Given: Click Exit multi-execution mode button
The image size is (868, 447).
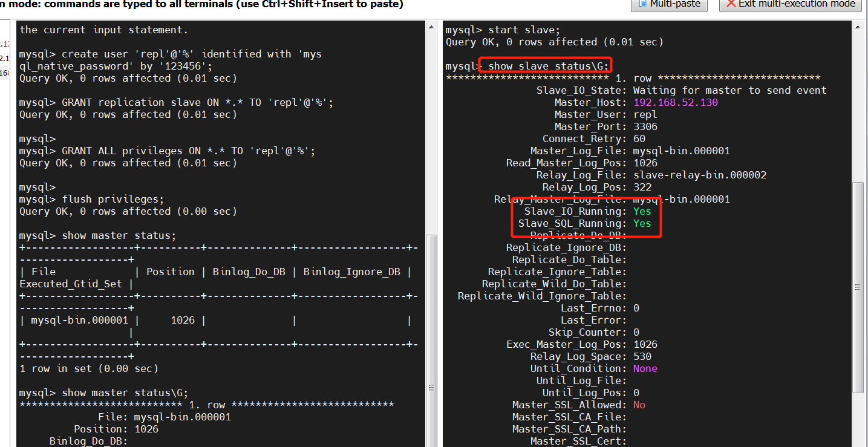Looking at the screenshot, I should (x=790, y=4).
